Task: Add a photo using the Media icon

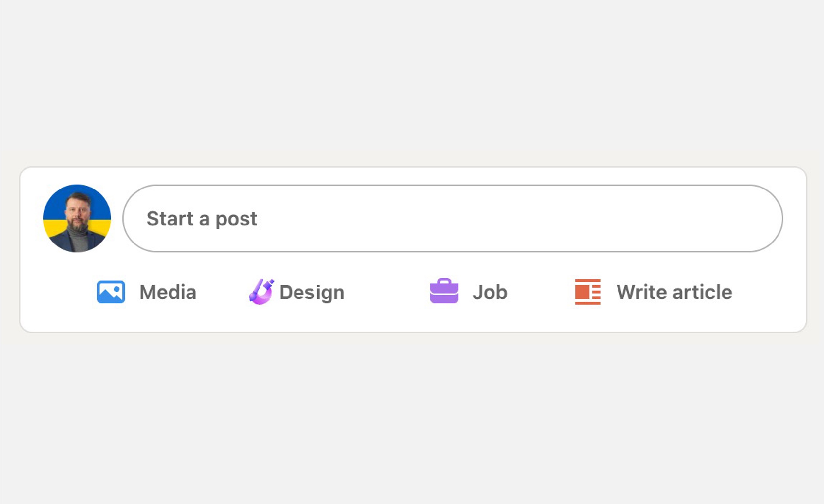Action: pos(111,292)
